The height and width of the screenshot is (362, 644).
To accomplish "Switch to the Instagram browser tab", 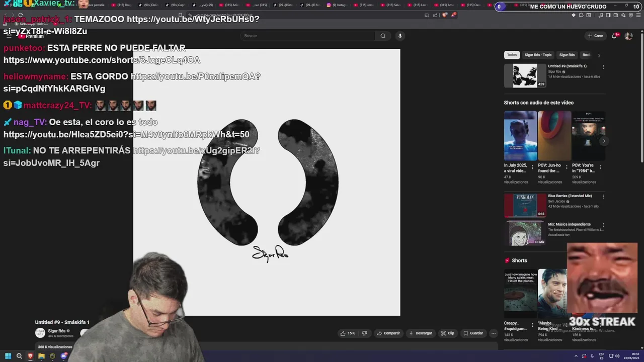I will point(336,5).
